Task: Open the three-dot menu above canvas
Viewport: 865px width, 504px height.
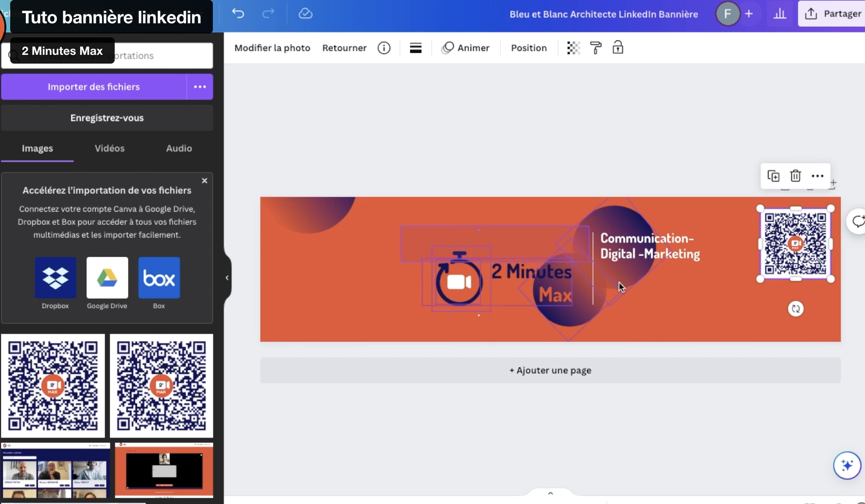Action: tap(817, 176)
